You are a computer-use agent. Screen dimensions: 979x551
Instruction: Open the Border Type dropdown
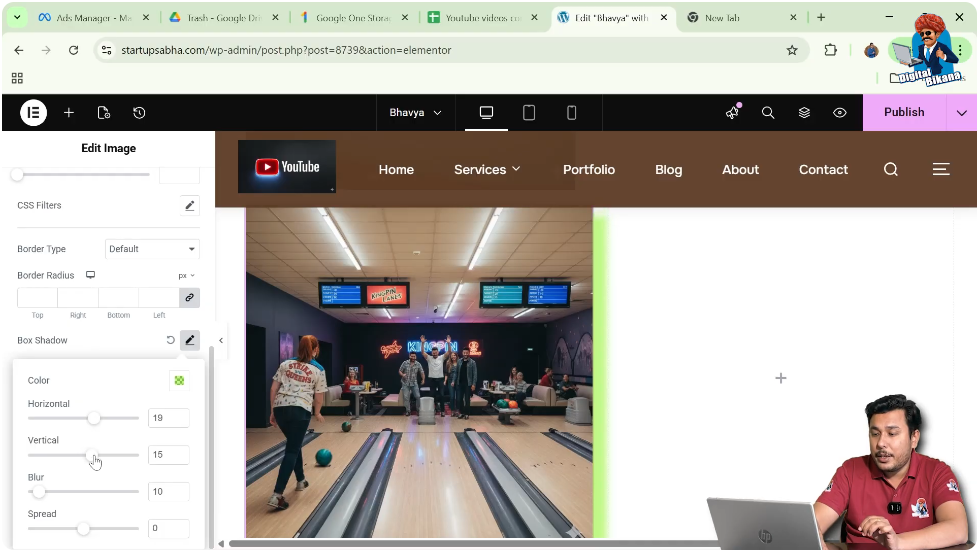[152, 249]
